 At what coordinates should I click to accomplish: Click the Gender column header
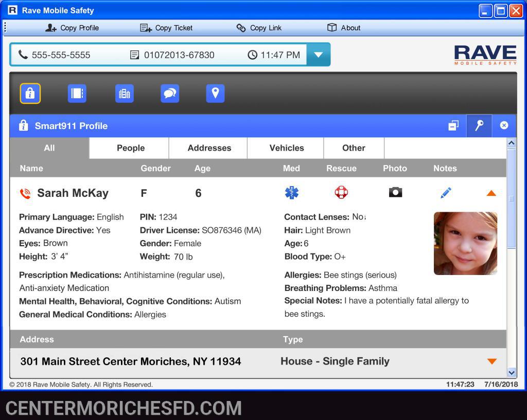point(155,168)
